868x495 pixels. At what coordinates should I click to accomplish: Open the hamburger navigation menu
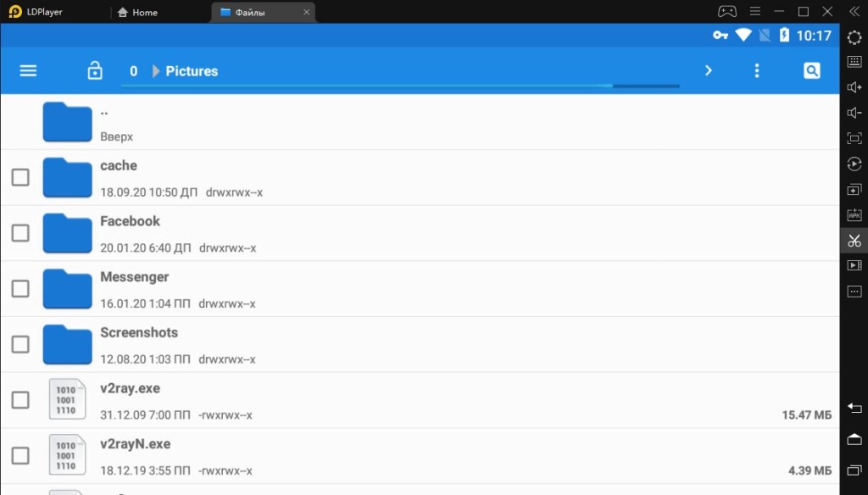(28, 71)
